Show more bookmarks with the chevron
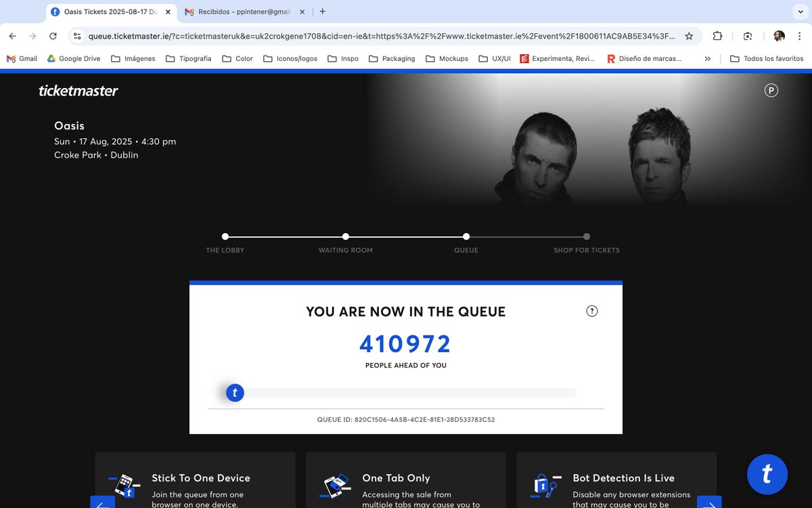This screenshot has width=812, height=508. [707, 58]
